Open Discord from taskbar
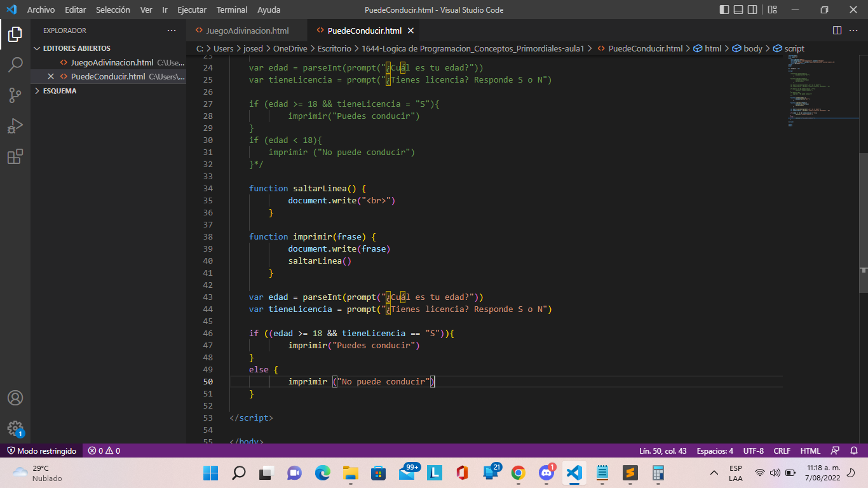Viewport: 868px width, 488px height. coord(546,473)
